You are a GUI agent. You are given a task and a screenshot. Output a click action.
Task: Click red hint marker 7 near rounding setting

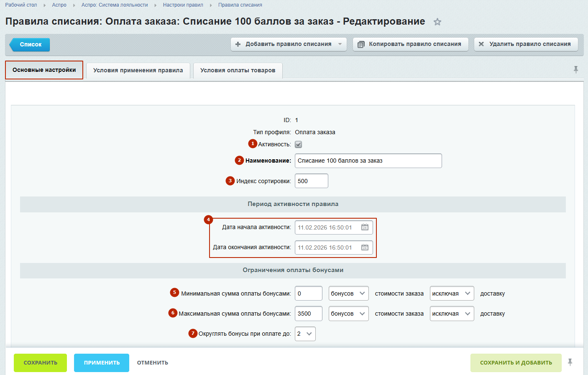(193, 333)
